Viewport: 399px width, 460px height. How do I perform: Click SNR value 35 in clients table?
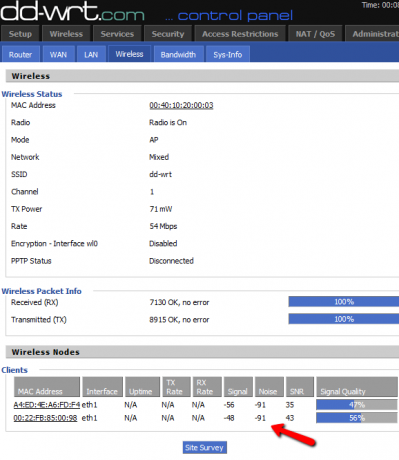[x=290, y=405]
